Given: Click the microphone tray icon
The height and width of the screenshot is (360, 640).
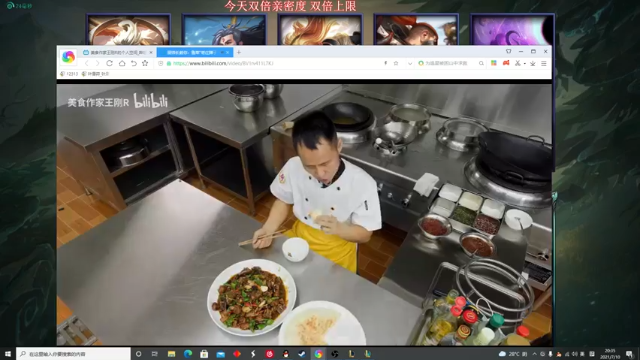Looking at the screenshot, I should [551, 354].
